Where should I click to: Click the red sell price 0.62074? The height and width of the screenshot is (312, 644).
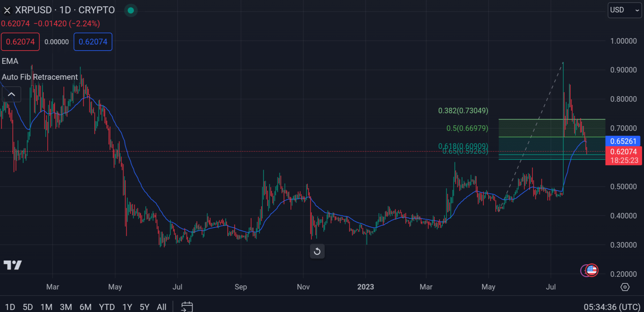[x=20, y=42]
